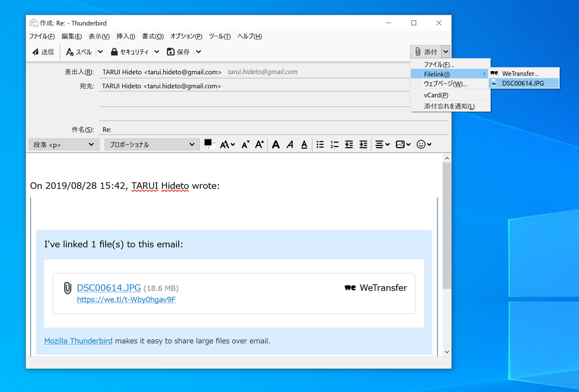Screen dimensions: 579x392
Task: Click the increase font size icon
Action: coord(260,144)
